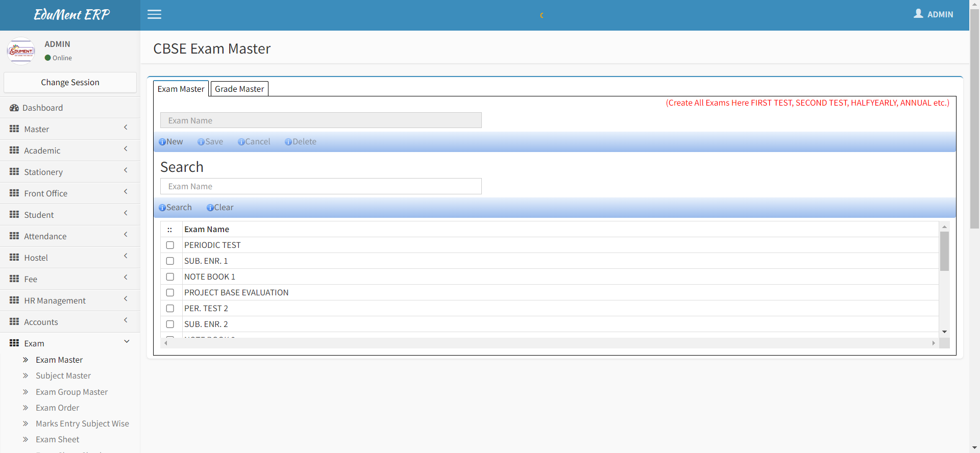The image size is (980, 453).
Task: Focus the Search Exam Name field
Action: 321,186
